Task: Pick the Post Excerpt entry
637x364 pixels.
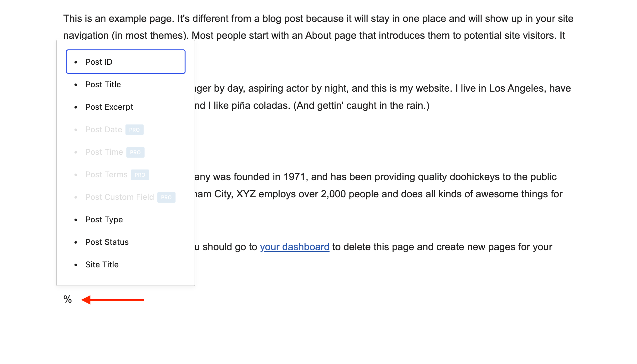Action: coord(109,107)
